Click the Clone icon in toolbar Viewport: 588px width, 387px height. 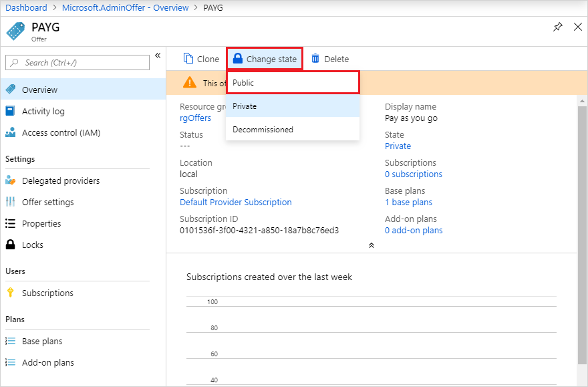pyautogui.click(x=188, y=59)
